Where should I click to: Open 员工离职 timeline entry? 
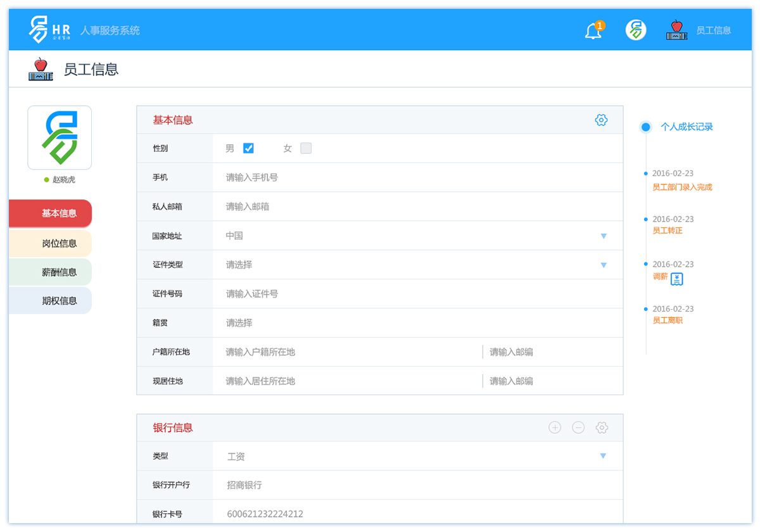click(x=668, y=321)
